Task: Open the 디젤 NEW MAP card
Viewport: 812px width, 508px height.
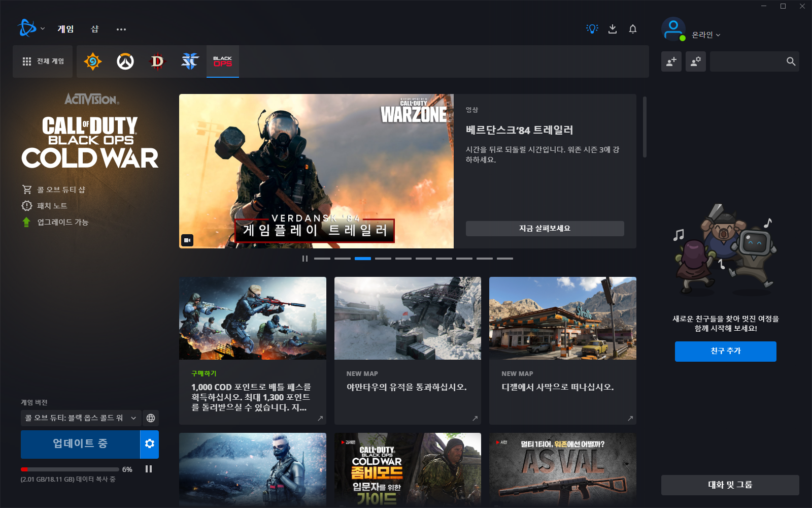Action: pos(563,351)
